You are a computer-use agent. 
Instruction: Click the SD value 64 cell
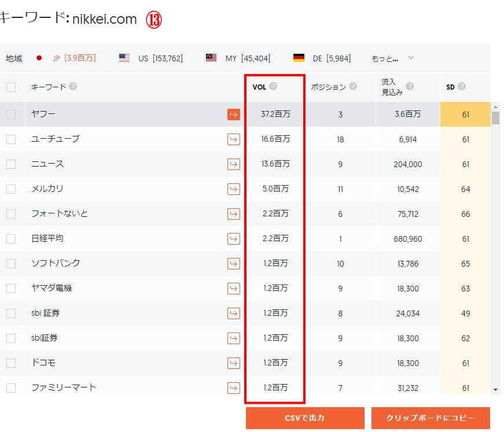click(465, 189)
